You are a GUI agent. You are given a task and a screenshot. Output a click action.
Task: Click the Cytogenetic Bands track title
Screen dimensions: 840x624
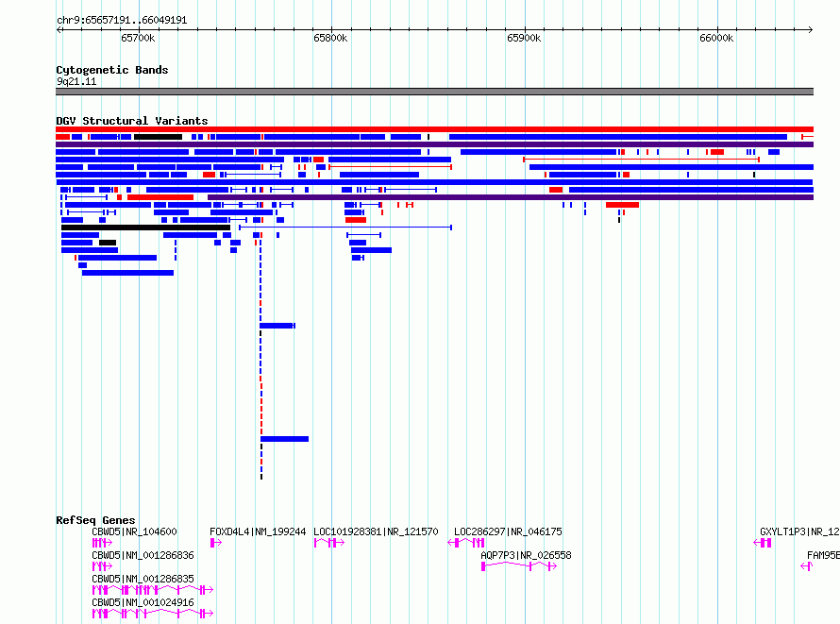click(x=112, y=70)
